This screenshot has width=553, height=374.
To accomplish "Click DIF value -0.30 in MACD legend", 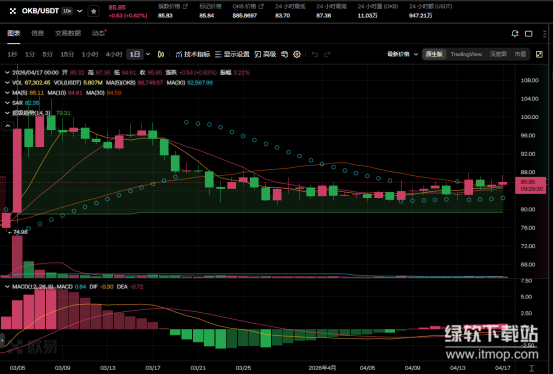I will click(x=107, y=287).
